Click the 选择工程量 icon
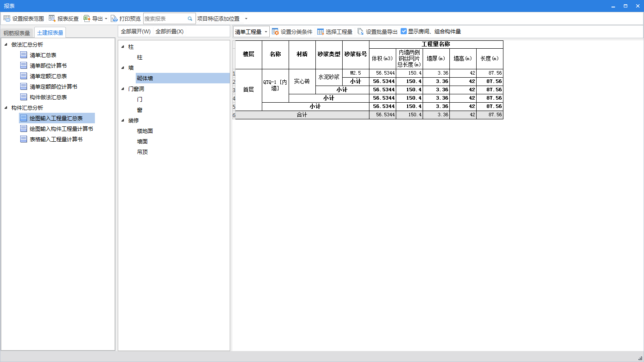 click(x=320, y=32)
